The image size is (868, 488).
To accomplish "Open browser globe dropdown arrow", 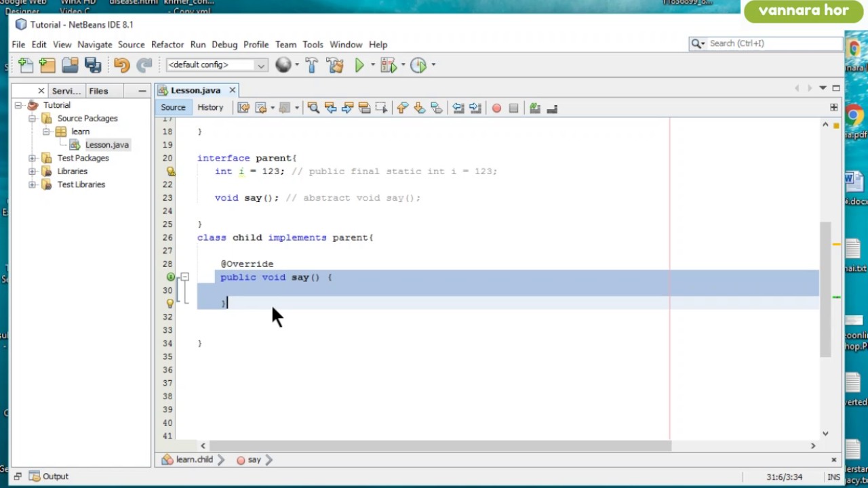I will point(296,65).
